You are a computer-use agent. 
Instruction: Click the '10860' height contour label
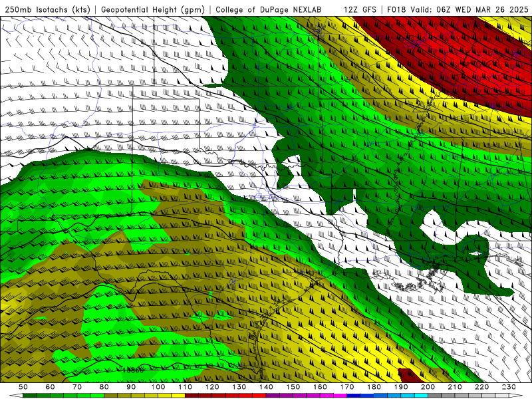pyautogui.click(x=133, y=370)
